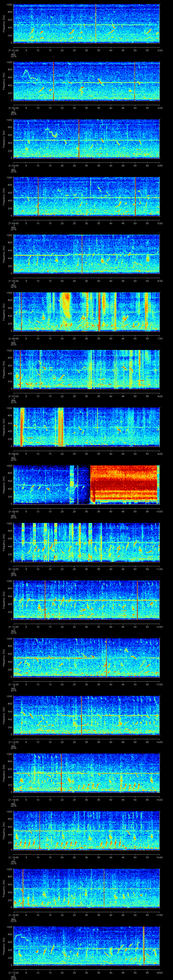
Task: Click the spectrogram panel starting at 21:15:00
Action: coord(86,830)
